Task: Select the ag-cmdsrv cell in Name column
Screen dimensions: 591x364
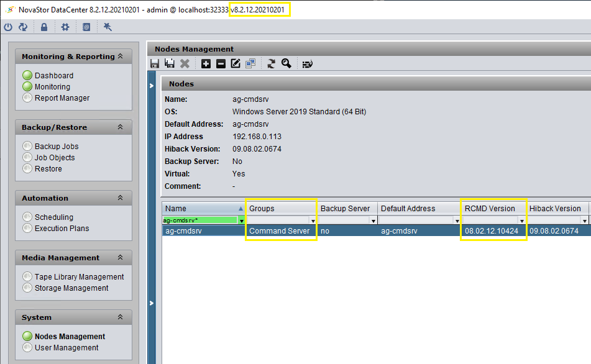Action: [x=204, y=230]
